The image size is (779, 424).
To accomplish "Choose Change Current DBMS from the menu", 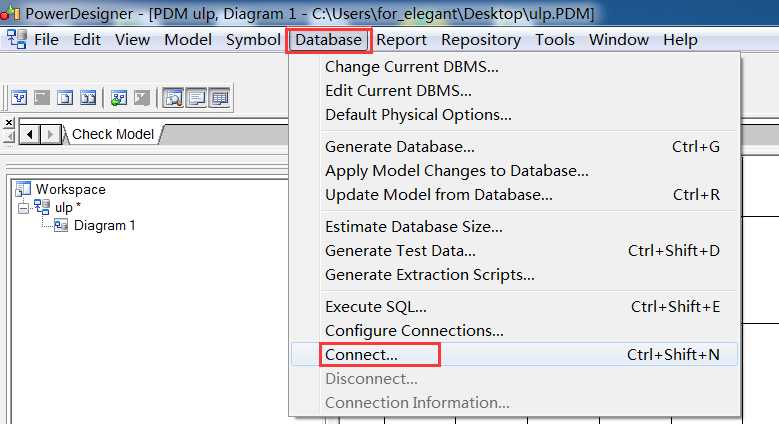I will click(514, 67).
